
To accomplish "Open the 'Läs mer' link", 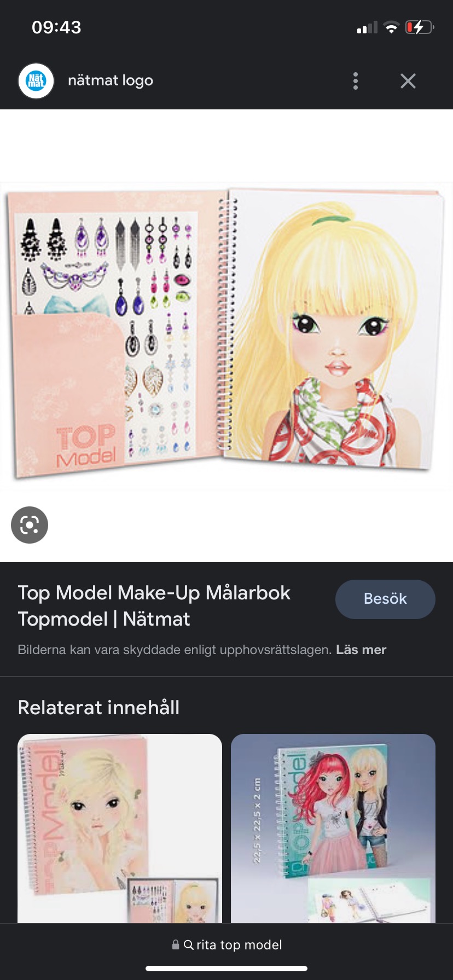I will [361, 650].
